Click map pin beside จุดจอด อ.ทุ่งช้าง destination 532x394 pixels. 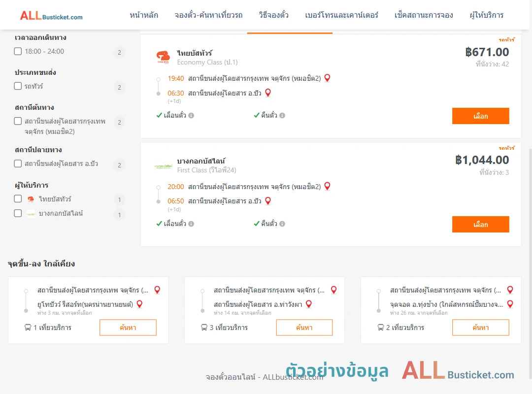tap(510, 304)
